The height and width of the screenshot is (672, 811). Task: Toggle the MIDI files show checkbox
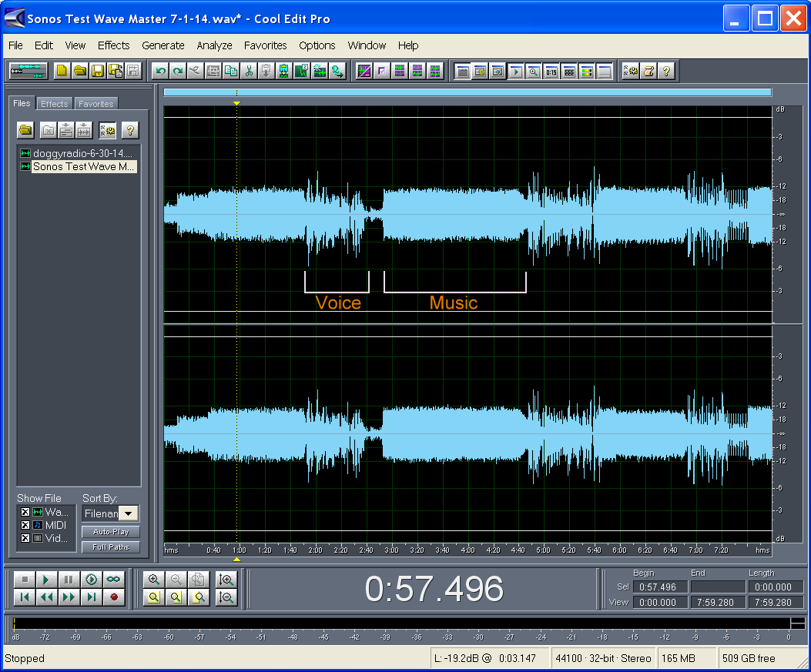(25, 525)
